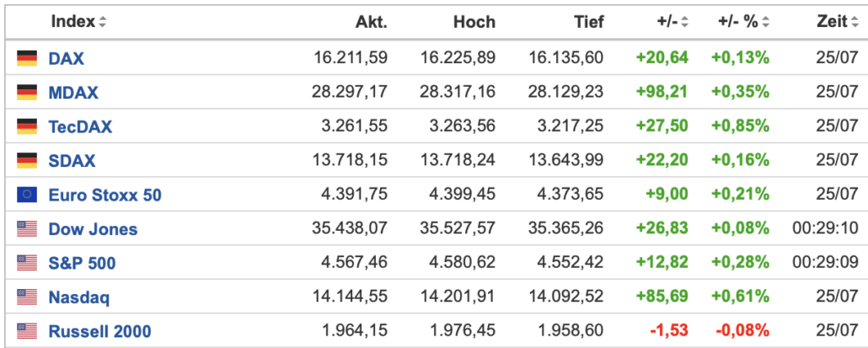Sort table by Index column arrows
Screen dimensions: 868x348
point(103,22)
